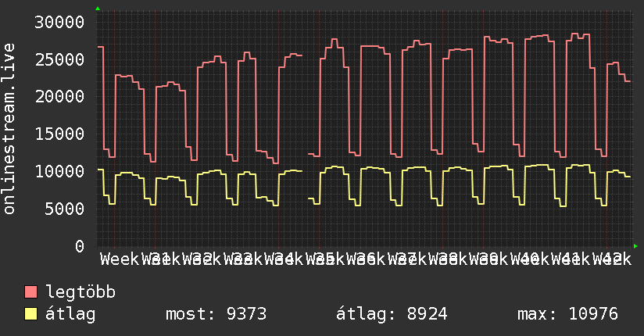
Task: Click the most: 9373 statistic
Action: coord(216,314)
